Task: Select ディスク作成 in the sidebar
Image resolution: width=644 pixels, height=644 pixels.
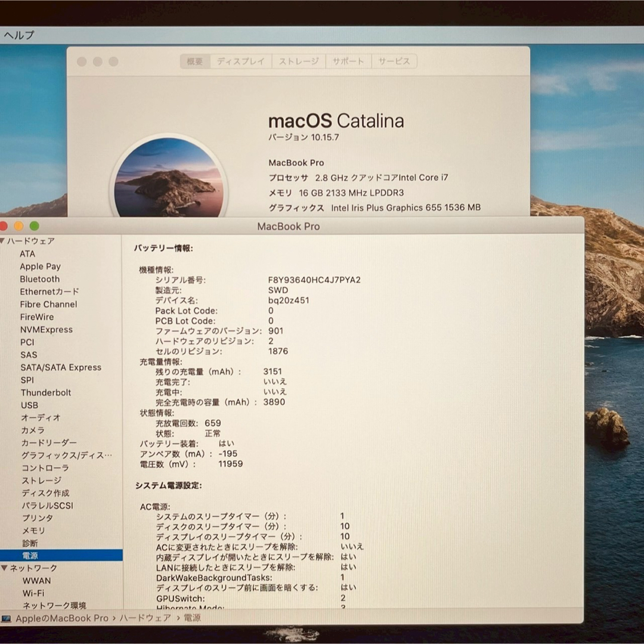Action: pos(45,493)
